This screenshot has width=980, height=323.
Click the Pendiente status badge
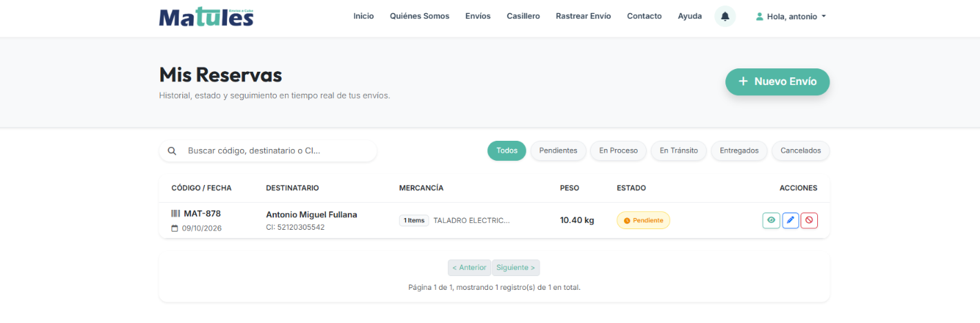(x=643, y=220)
